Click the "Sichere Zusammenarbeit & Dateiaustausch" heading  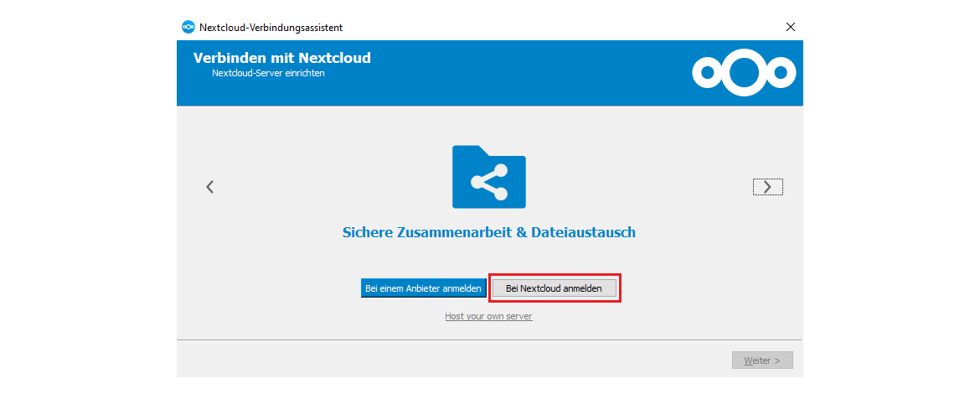(x=489, y=232)
